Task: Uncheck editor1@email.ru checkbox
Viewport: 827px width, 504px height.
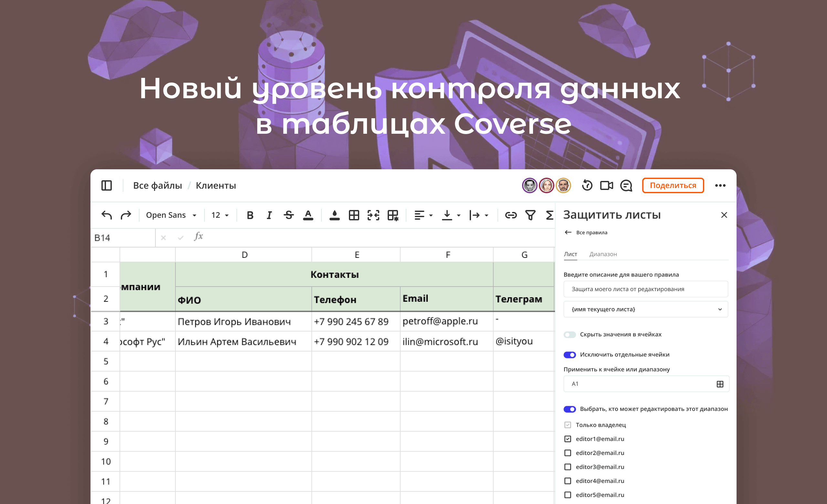Action: click(568, 438)
